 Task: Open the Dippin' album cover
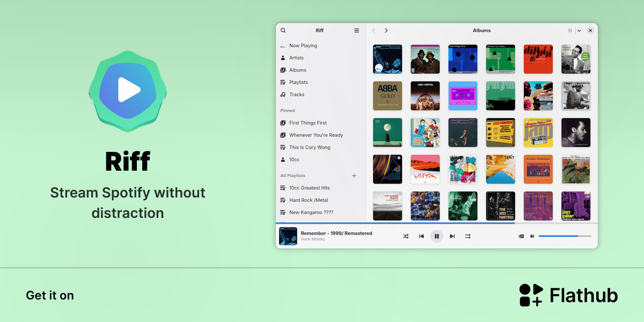pos(538,59)
